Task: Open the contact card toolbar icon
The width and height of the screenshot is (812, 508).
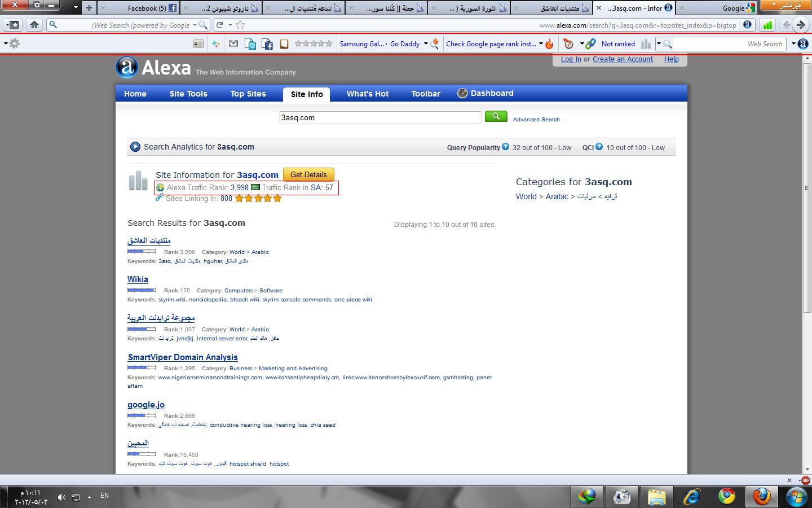Action: tap(198, 43)
